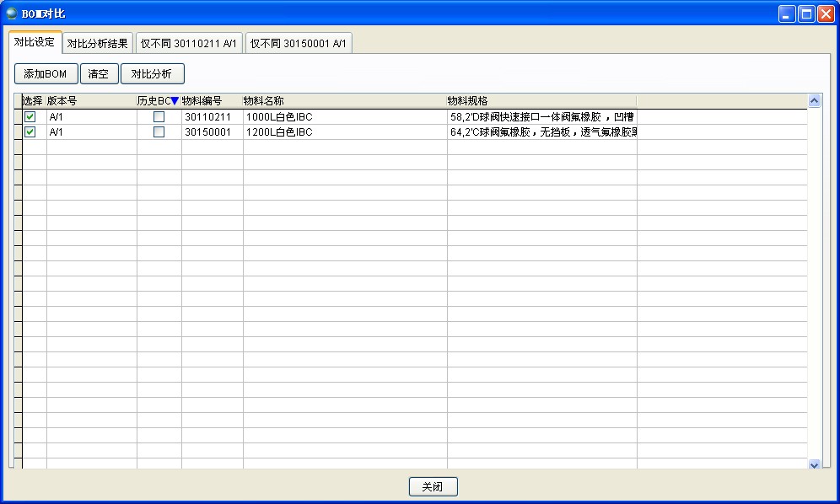
Task: Click the 添加BOM button
Action: 44,73
